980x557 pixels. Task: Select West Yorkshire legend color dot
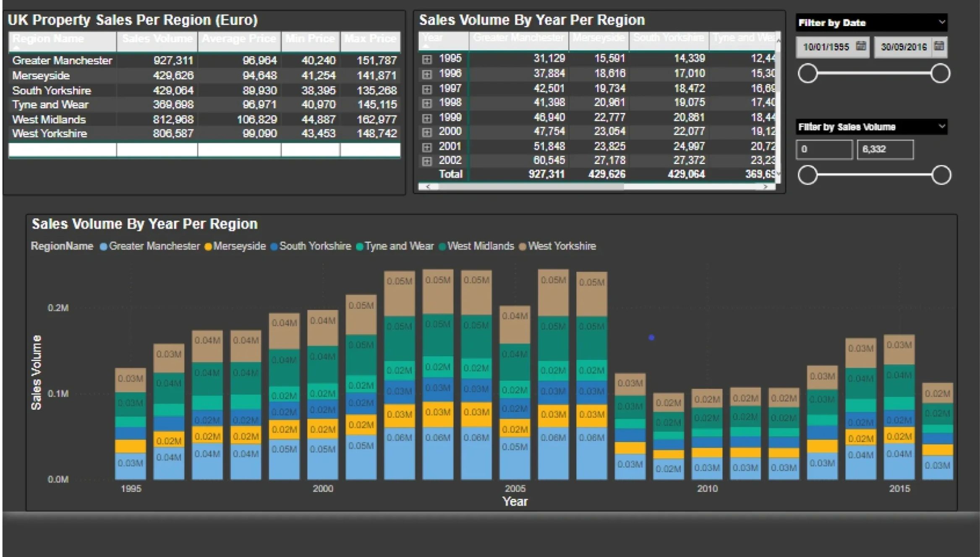[523, 247]
